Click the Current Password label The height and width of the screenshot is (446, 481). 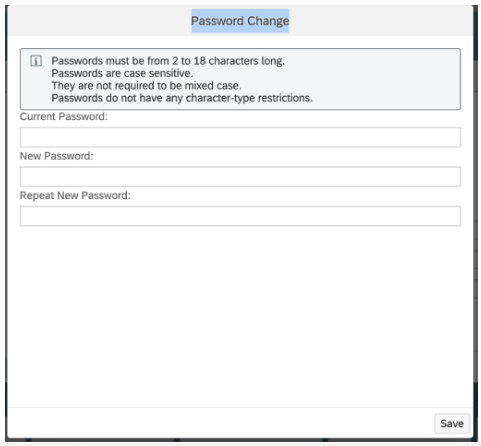pos(64,117)
